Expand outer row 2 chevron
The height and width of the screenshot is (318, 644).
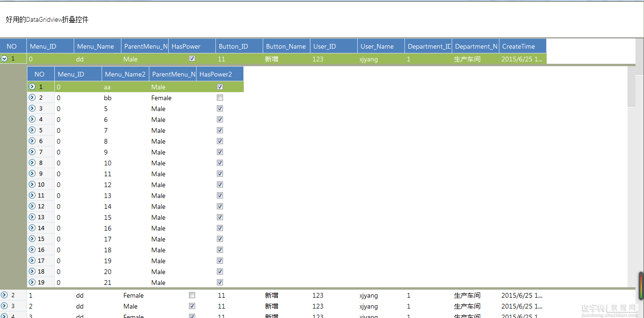point(4,295)
